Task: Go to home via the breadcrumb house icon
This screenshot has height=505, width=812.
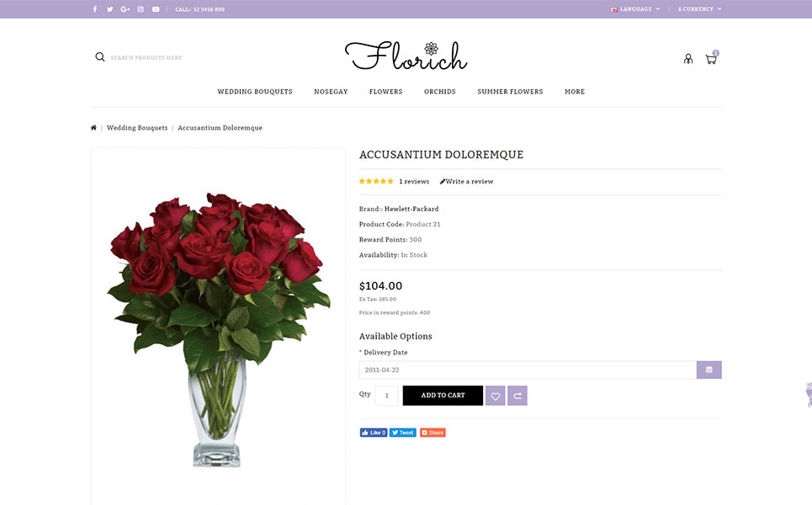Action: 93,127
